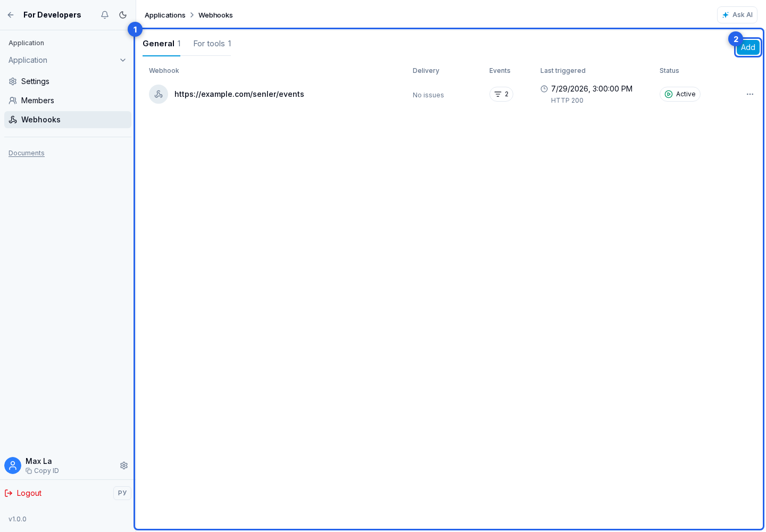Click the Add webhook button
The width and height of the screenshot is (766, 532).
point(748,47)
